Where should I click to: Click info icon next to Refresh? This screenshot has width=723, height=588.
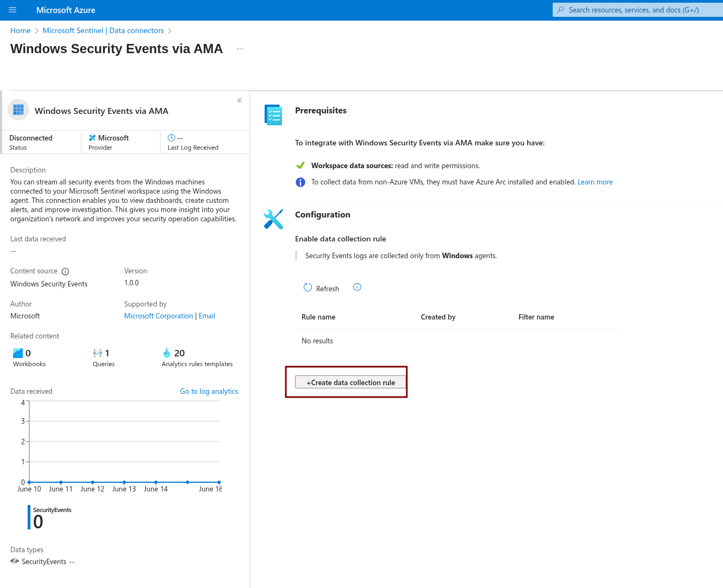(357, 287)
